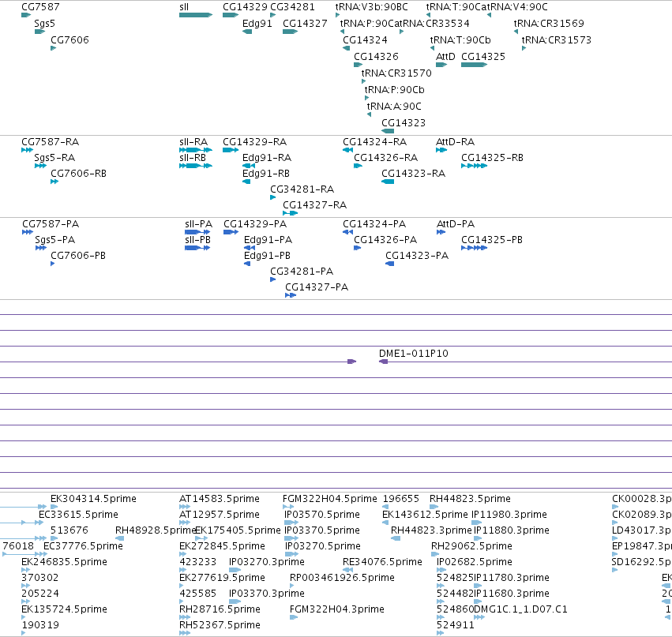Click the tRNA:A:90C label

coord(394,107)
